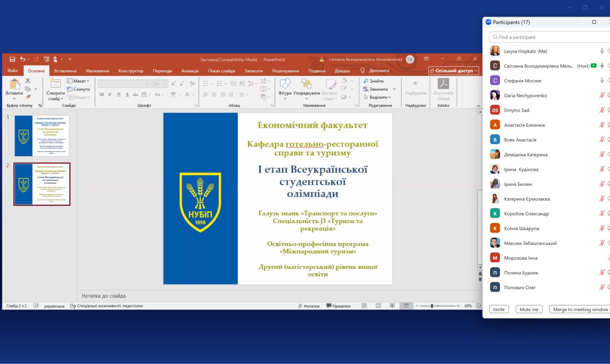
Task: Click the accessibility status Спеціальні можливості
Action: [x=107, y=306]
